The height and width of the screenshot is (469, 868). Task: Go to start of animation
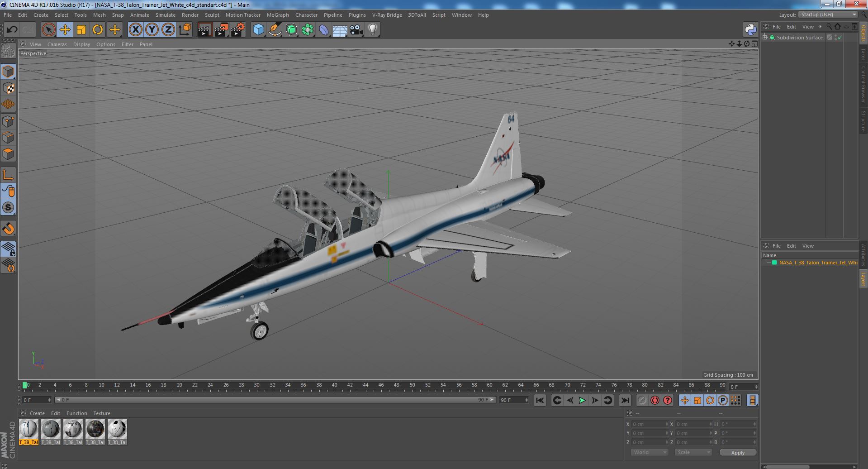[540, 400]
